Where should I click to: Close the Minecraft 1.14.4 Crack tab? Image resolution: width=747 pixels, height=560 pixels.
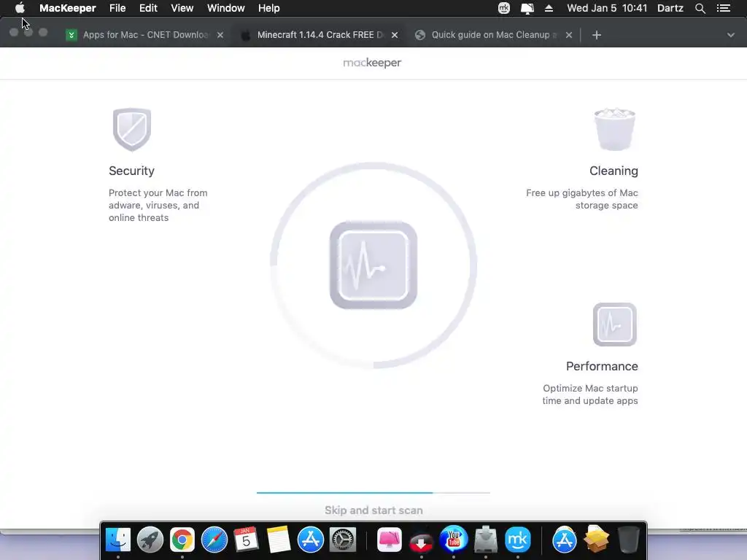click(395, 35)
